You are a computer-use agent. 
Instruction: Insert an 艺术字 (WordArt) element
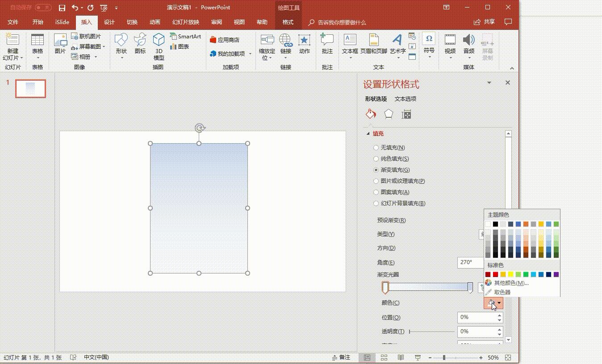(x=397, y=45)
